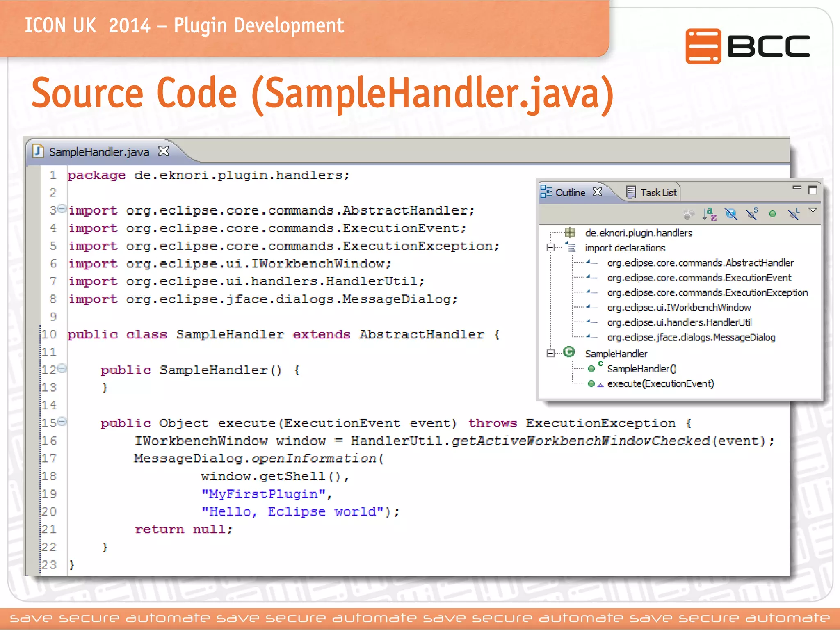The height and width of the screenshot is (630, 840).
Task: Click the ExecutionException import on line 5
Action: coord(284,246)
